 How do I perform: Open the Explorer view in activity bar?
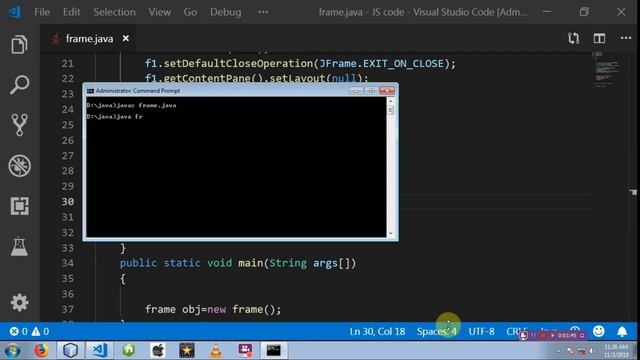click(19, 44)
